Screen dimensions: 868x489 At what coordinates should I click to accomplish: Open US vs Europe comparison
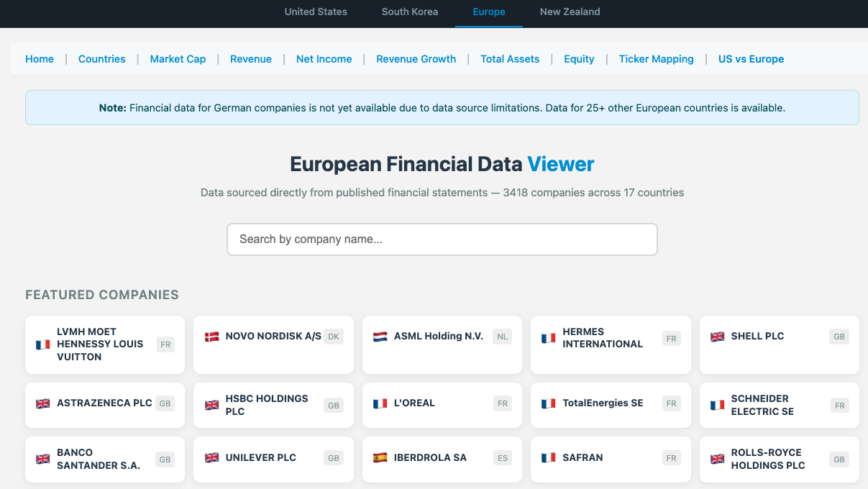(x=751, y=59)
